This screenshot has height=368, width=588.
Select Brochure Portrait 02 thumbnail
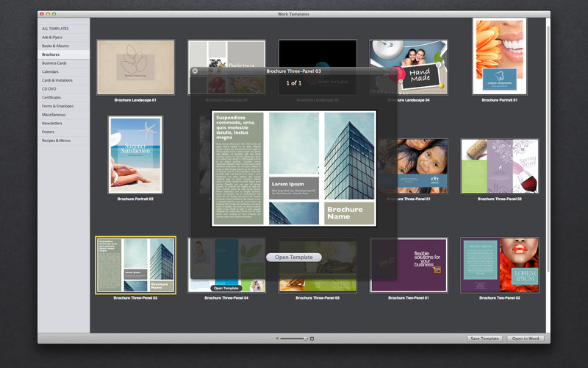[135, 155]
